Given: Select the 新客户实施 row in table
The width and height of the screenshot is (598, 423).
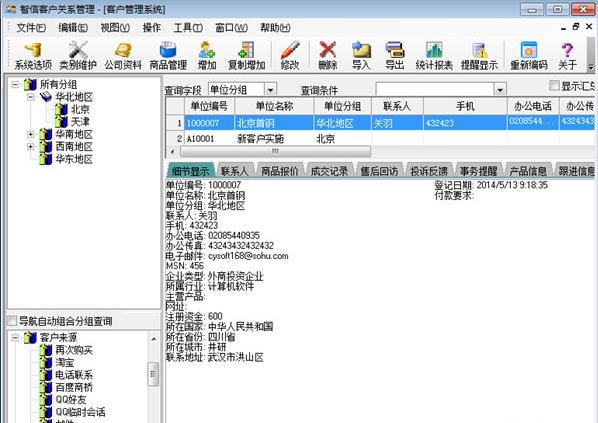Looking at the screenshot, I should pos(380,138).
